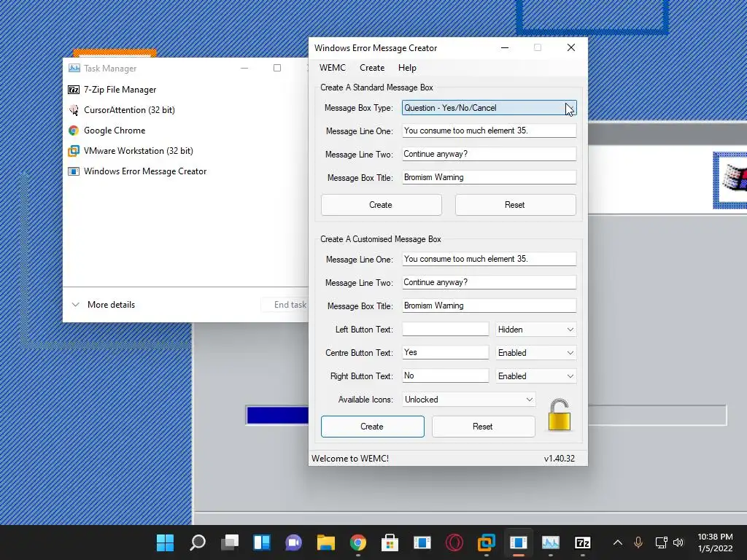Image resolution: width=747 pixels, height=560 pixels.
Task: Click Reset in Customised Message Box section
Action: [483, 427]
